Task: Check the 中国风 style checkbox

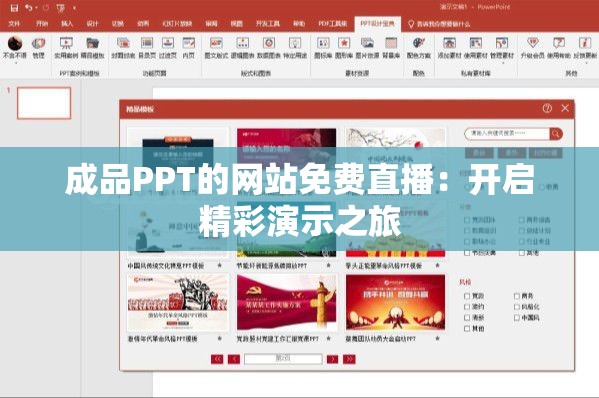Action: tap(517, 317)
